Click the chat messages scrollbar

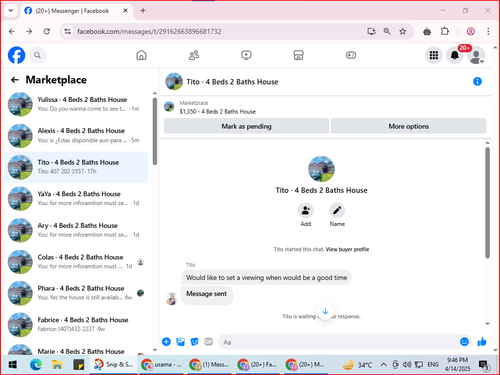[x=487, y=203]
